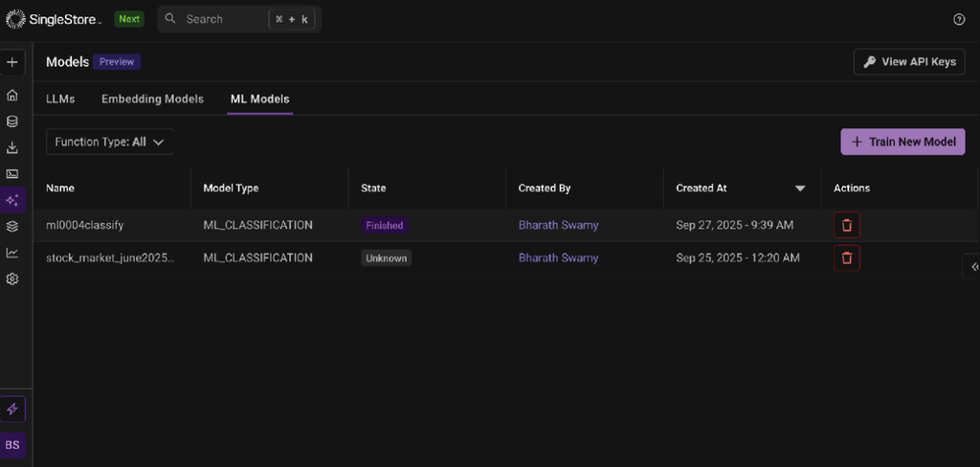Image resolution: width=980 pixels, height=467 pixels.
Task: Click the layers icon in the sidebar
Action: (12, 227)
